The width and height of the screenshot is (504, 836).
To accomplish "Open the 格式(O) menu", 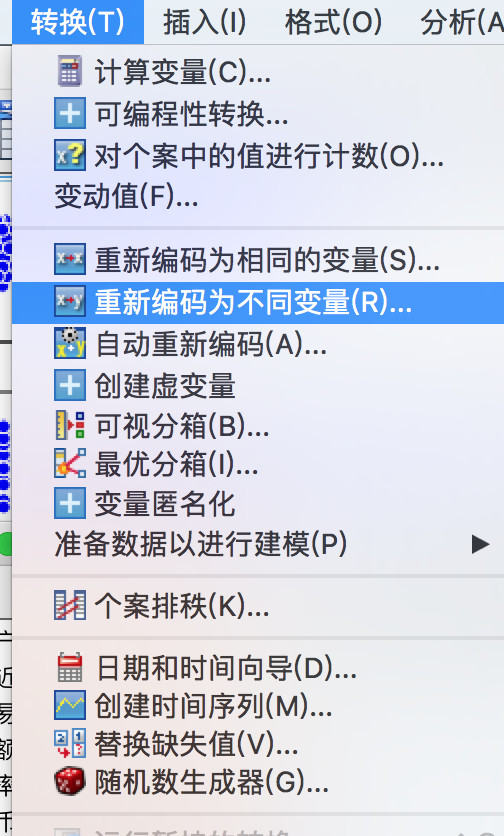I will click(x=333, y=23).
